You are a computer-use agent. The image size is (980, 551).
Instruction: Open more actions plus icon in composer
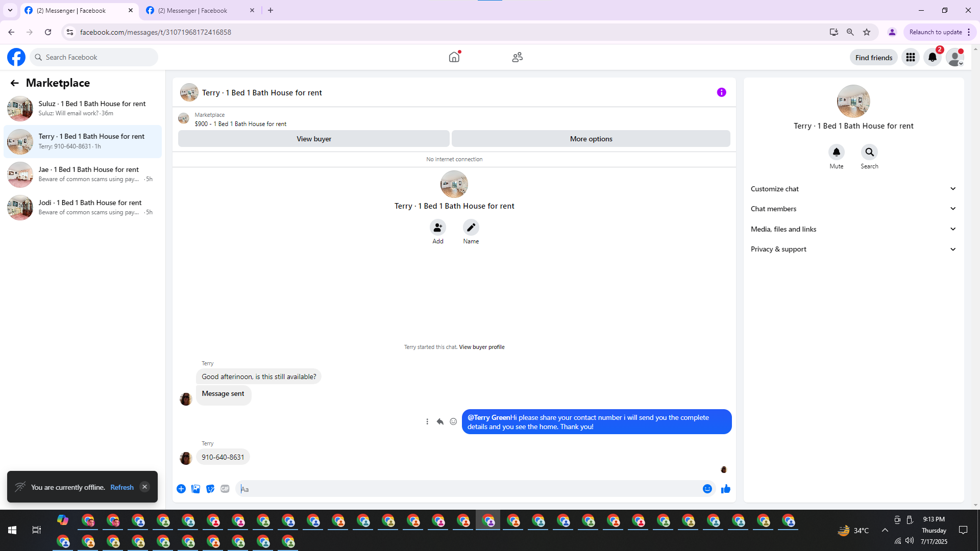pos(181,489)
